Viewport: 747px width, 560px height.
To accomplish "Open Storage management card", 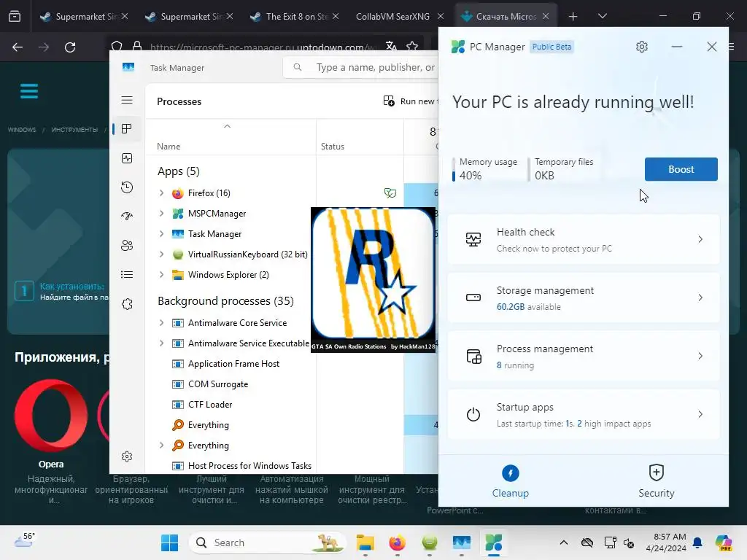I will point(584,297).
